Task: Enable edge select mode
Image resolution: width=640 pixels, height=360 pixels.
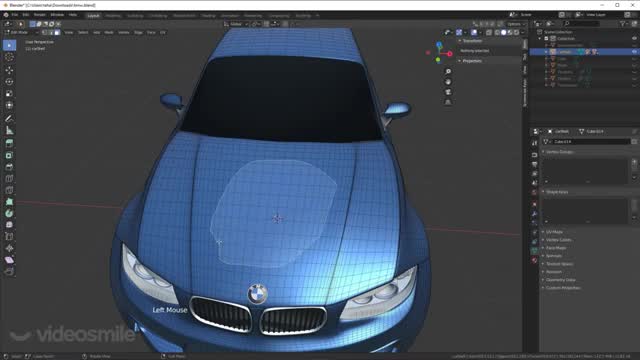Action: click(x=51, y=32)
